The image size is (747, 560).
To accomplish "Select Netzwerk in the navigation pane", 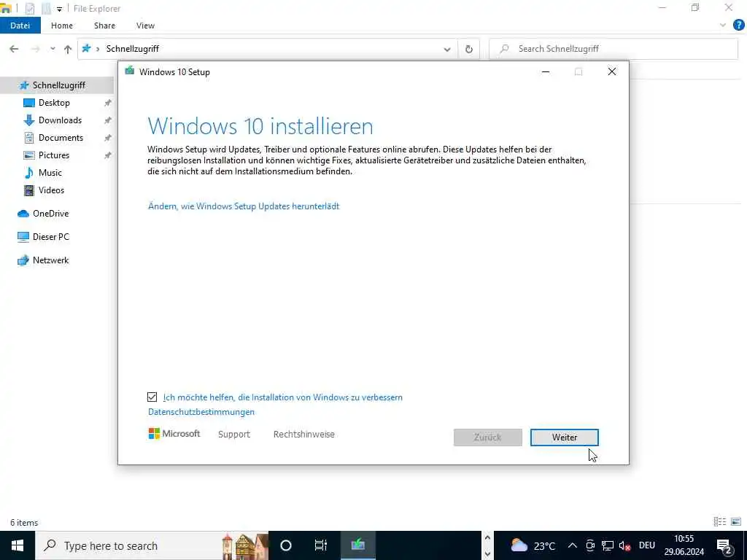I will (50, 260).
